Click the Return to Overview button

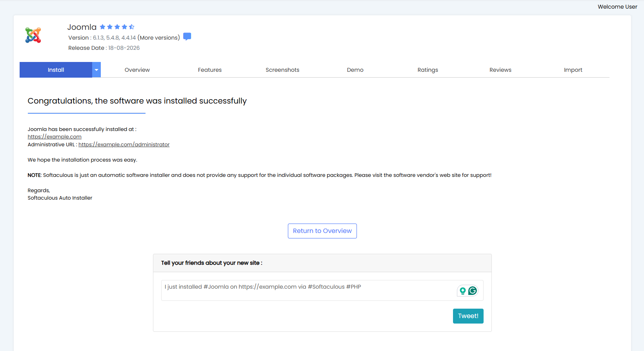click(x=322, y=231)
